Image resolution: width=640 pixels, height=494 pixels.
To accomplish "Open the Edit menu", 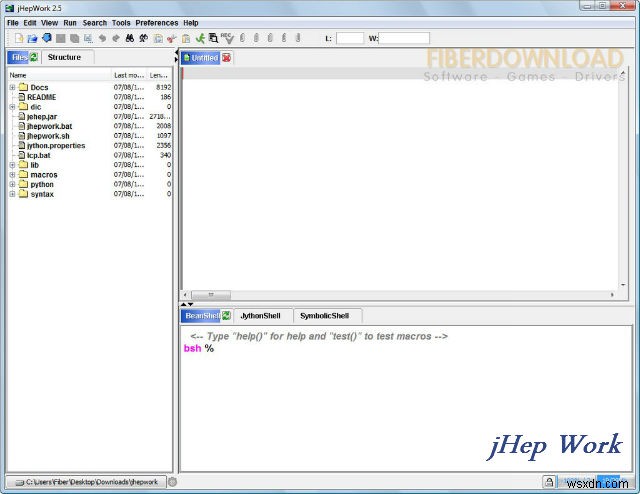I will tap(30, 23).
